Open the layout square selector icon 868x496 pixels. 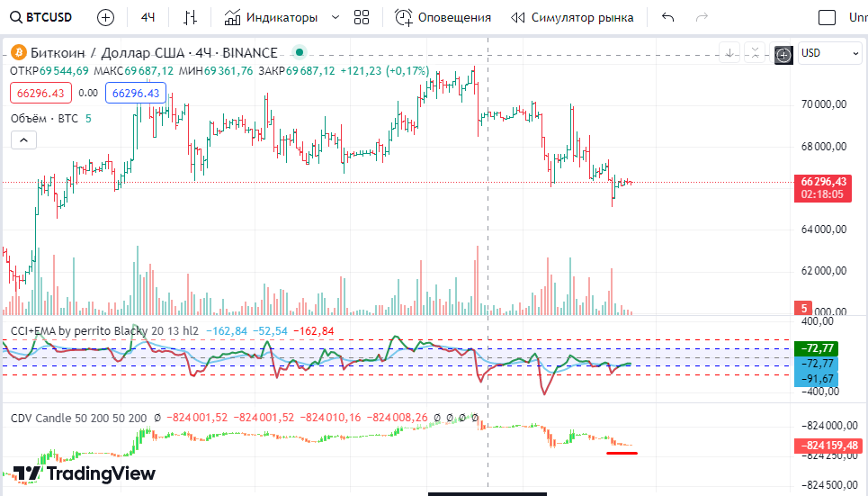click(827, 18)
